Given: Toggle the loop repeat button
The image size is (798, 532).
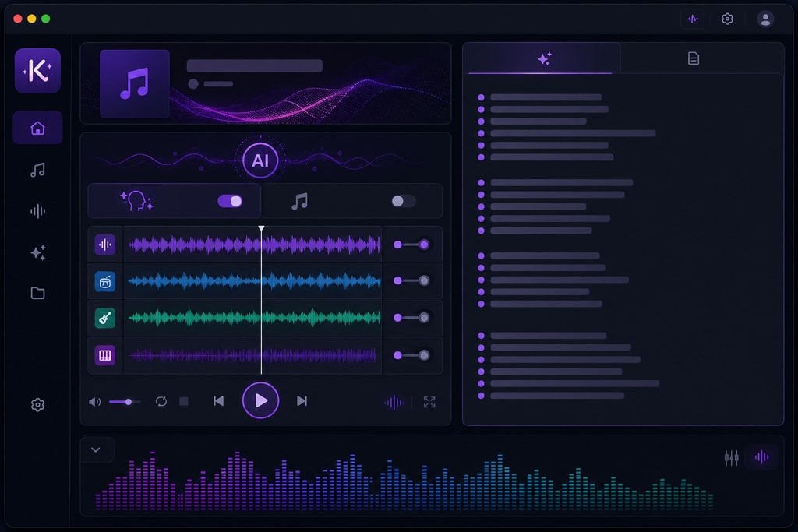Looking at the screenshot, I should tap(161, 401).
